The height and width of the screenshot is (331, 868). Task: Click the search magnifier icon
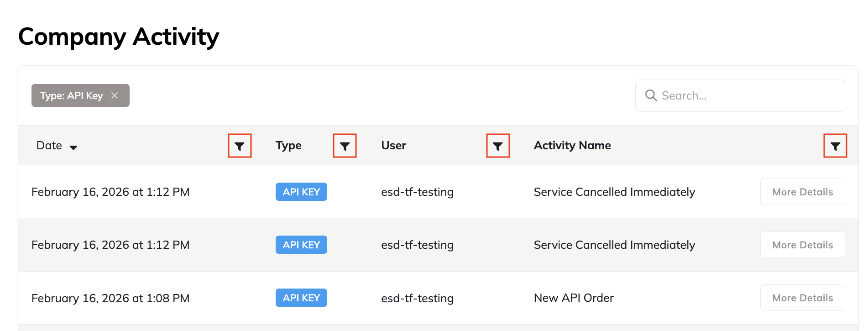(x=650, y=95)
